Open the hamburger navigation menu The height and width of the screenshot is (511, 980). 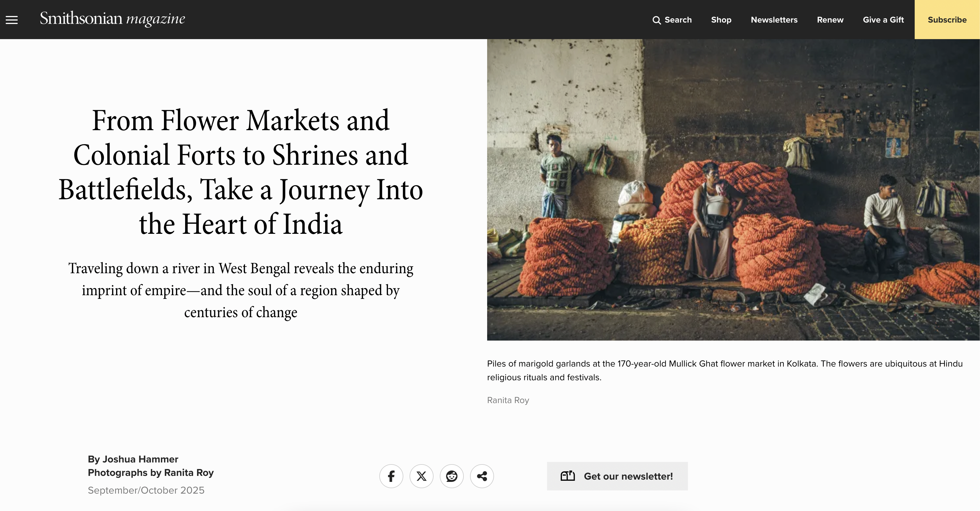[x=12, y=20]
